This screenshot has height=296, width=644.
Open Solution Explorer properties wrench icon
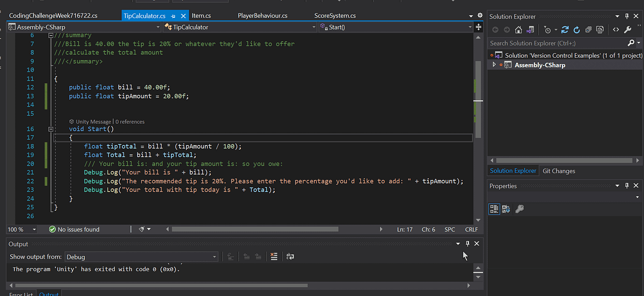(627, 30)
